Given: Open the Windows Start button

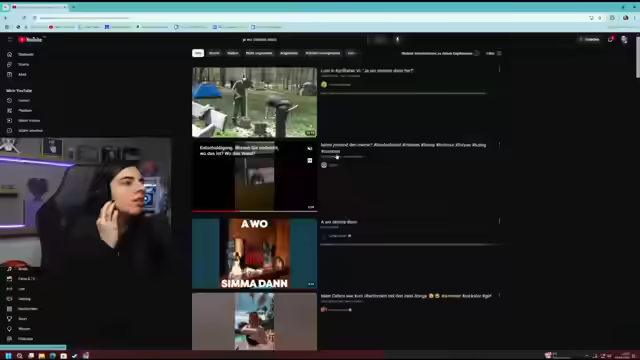Looking at the screenshot, I should point(8,356).
